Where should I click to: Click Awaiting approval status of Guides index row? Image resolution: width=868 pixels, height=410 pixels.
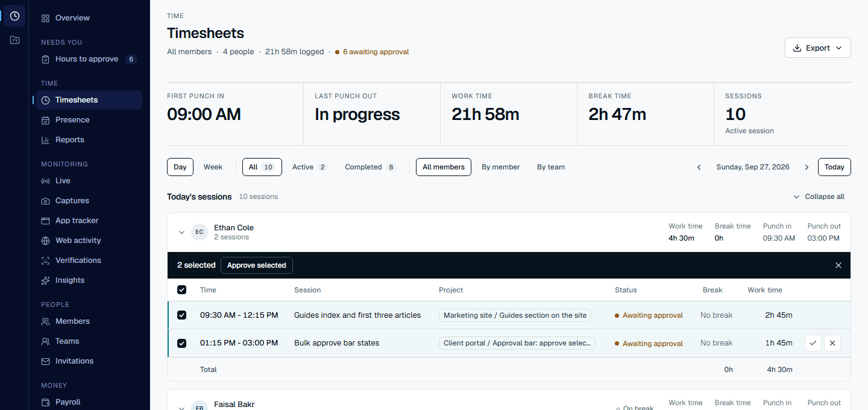pos(649,315)
